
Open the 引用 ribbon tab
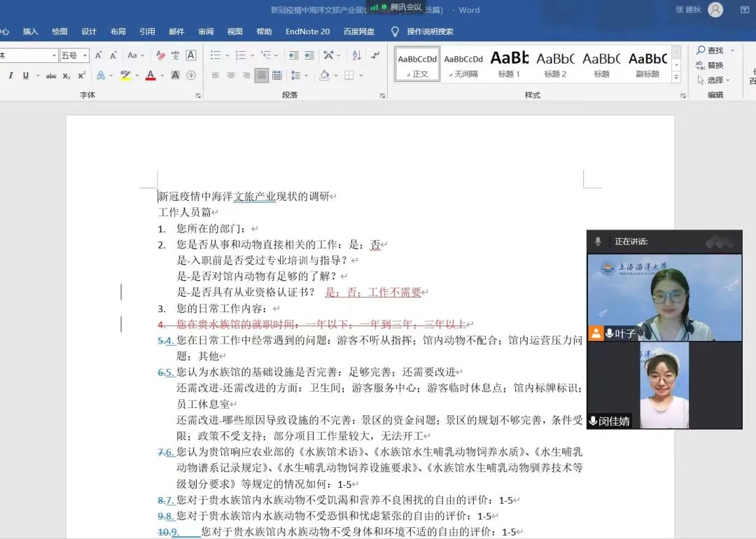(147, 31)
